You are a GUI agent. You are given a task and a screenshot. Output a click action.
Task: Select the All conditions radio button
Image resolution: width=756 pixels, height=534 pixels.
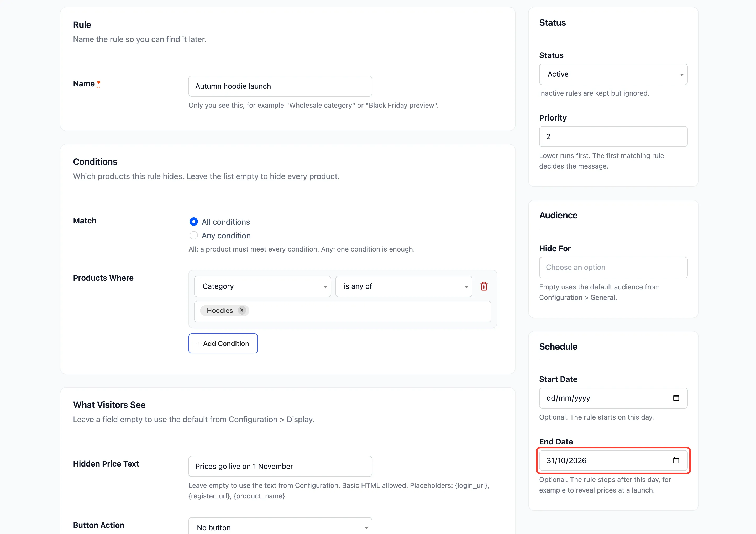[x=194, y=222]
